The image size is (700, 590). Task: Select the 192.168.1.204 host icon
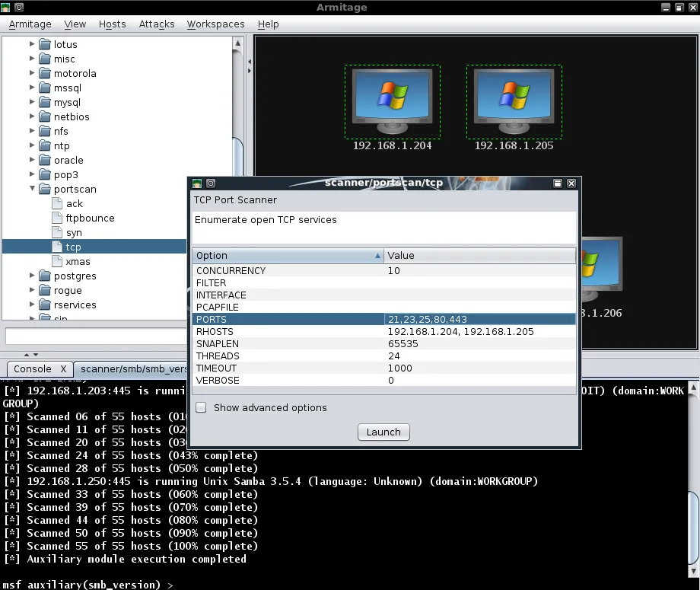392,100
